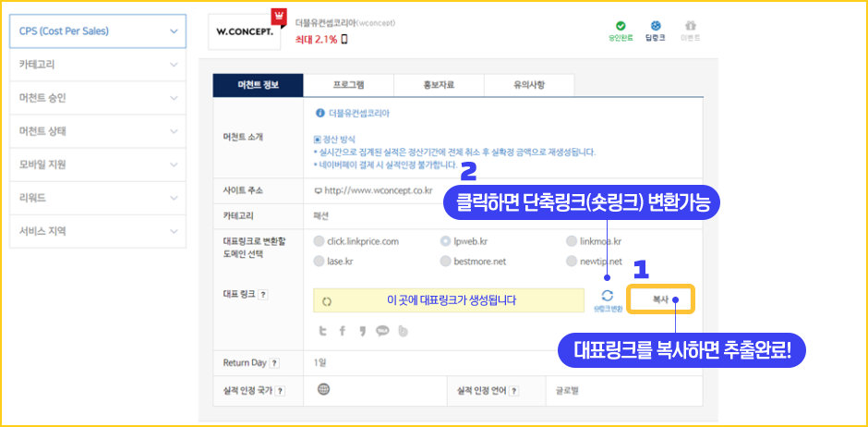
Task: Expand the 머천트 상태 filter
Action: tap(98, 131)
